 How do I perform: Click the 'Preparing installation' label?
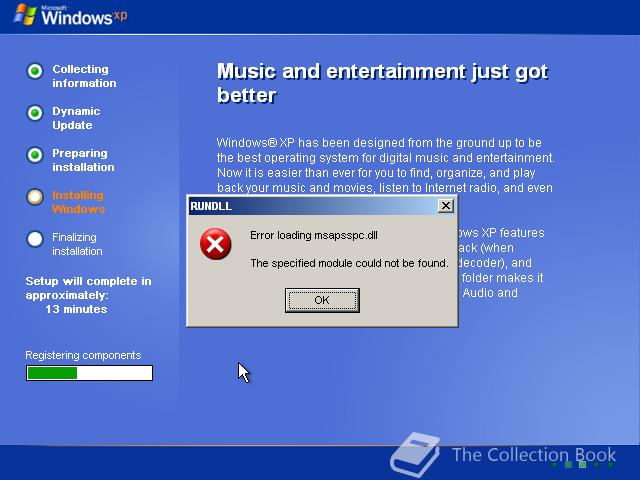click(x=83, y=160)
